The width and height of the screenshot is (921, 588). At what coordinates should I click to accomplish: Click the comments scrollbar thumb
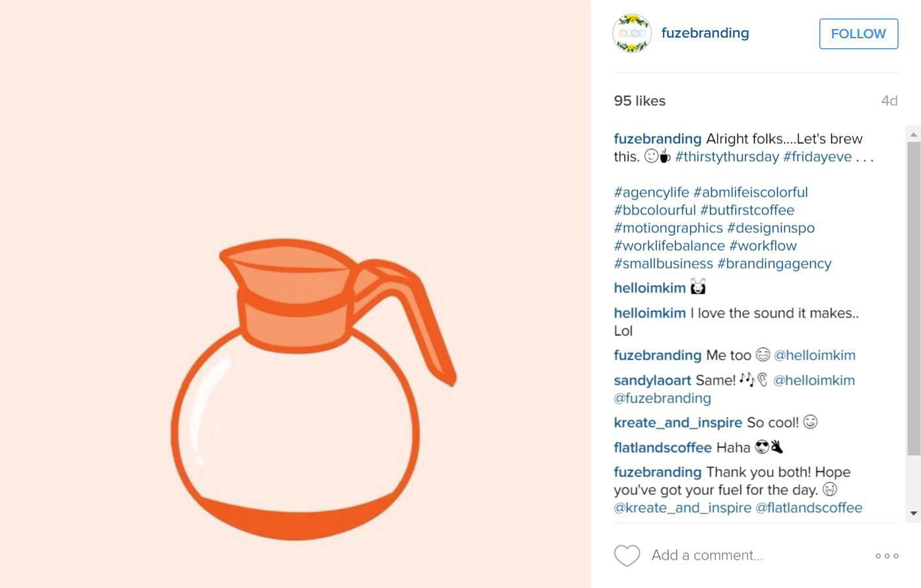pos(914,298)
